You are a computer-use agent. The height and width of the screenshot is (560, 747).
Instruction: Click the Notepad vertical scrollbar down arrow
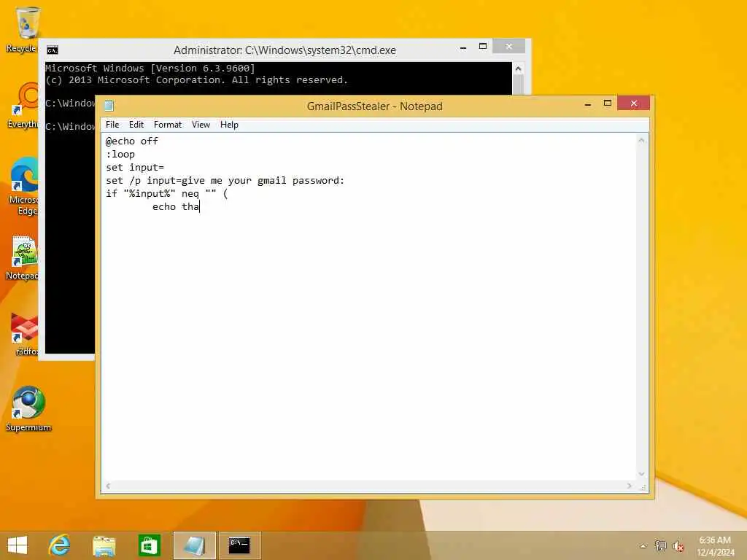pos(641,474)
